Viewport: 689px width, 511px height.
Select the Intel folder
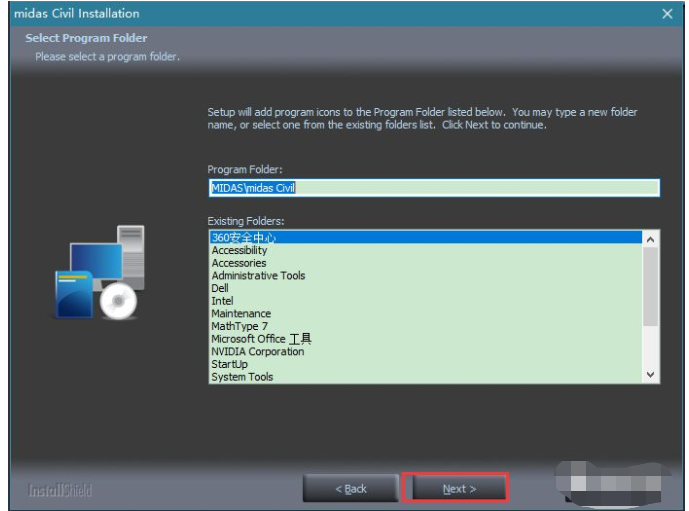[425, 301]
